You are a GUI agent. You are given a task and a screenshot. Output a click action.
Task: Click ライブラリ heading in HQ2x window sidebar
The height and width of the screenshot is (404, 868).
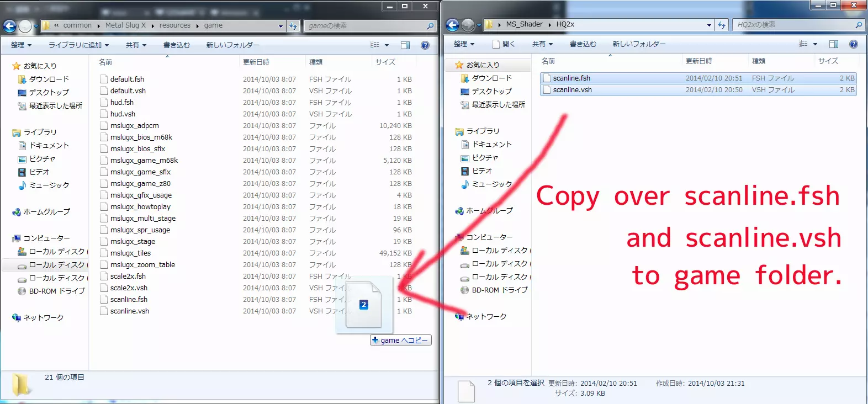pos(483,131)
